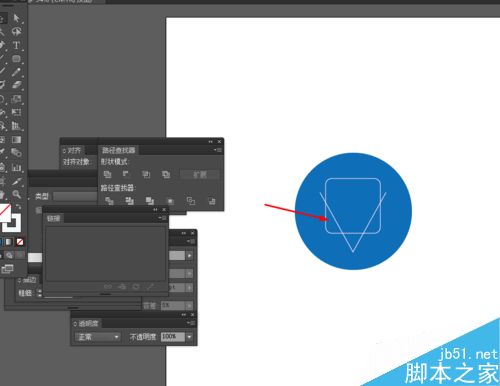The width and height of the screenshot is (500, 386).
Task: Enable Draw Behind drawing mode
Action: click(9, 255)
